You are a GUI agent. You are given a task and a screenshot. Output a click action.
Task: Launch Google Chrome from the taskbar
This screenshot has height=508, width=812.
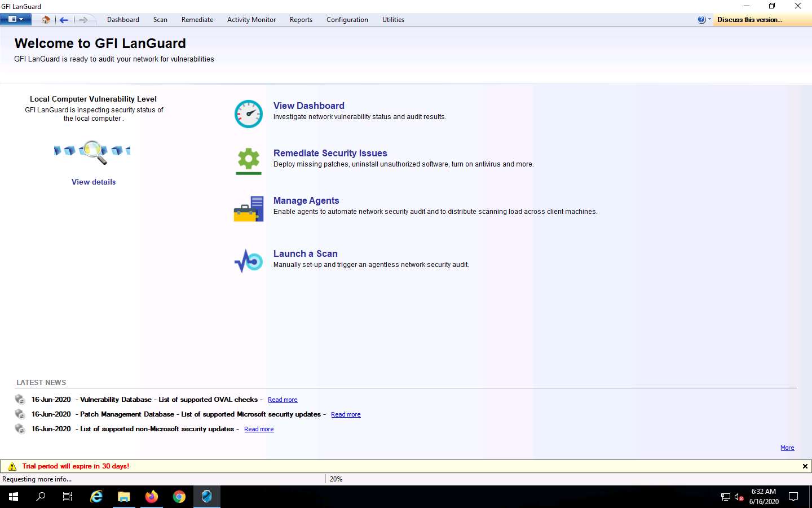tap(179, 497)
